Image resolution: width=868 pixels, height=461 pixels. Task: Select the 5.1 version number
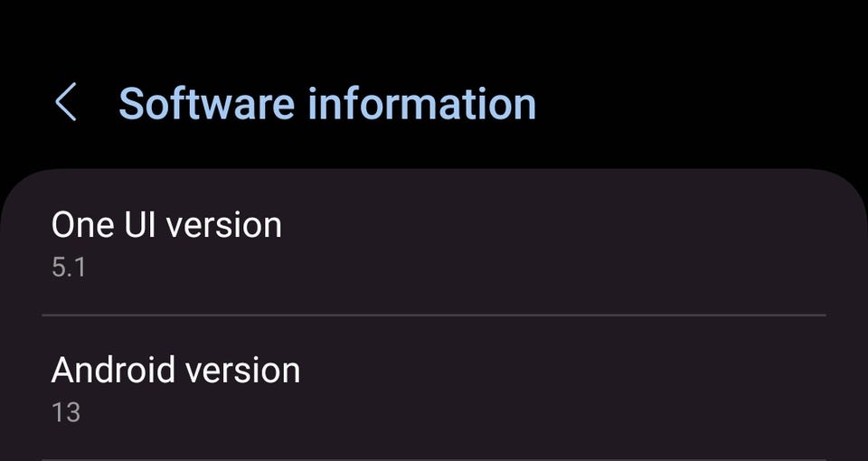68,268
